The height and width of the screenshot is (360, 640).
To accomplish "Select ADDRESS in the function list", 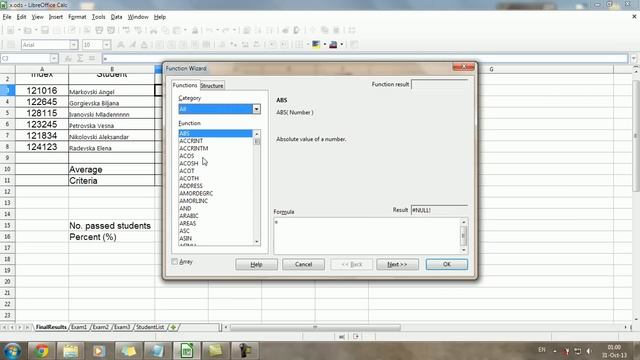I will click(x=216, y=186).
